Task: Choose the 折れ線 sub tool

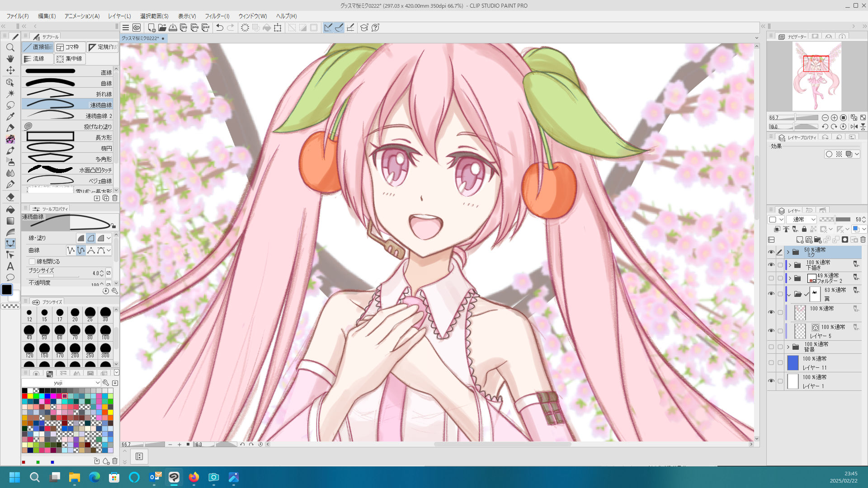Action: point(68,94)
